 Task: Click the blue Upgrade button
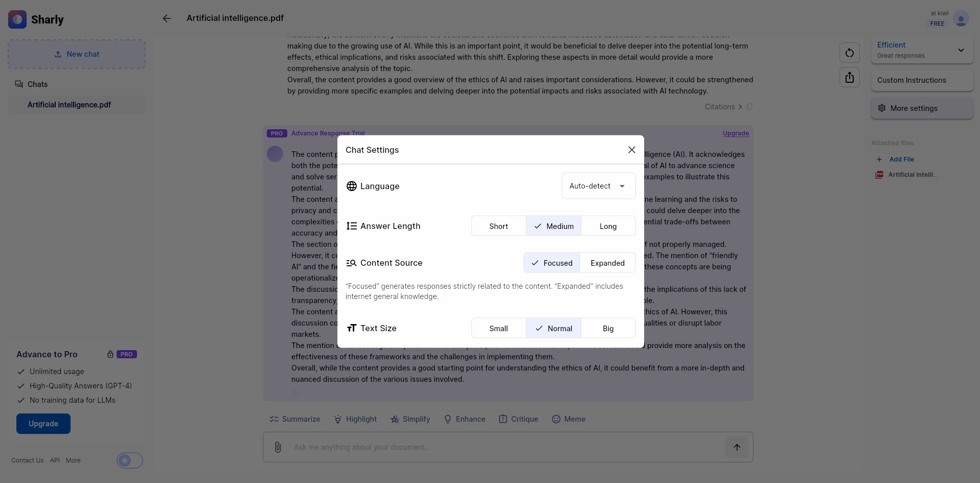pos(43,424)
